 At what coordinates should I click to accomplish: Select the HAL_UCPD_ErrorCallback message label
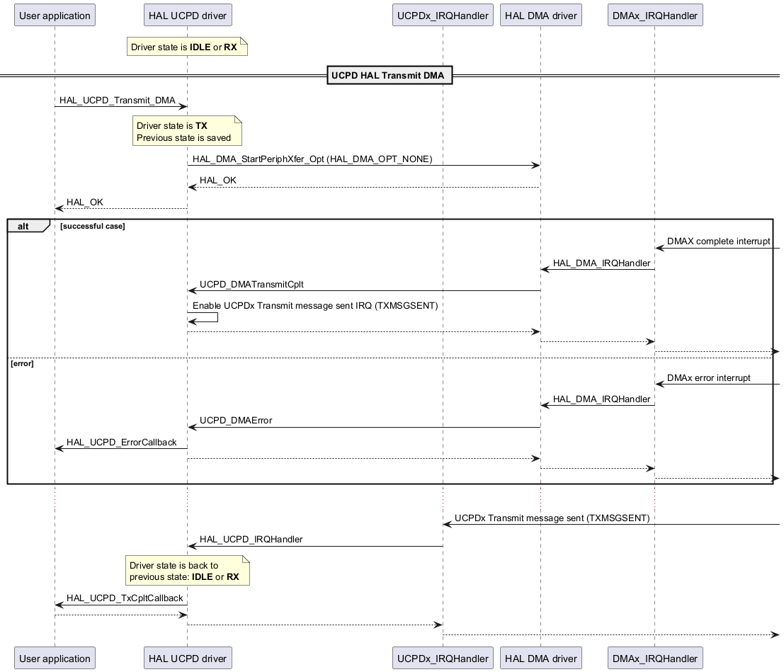121,443
